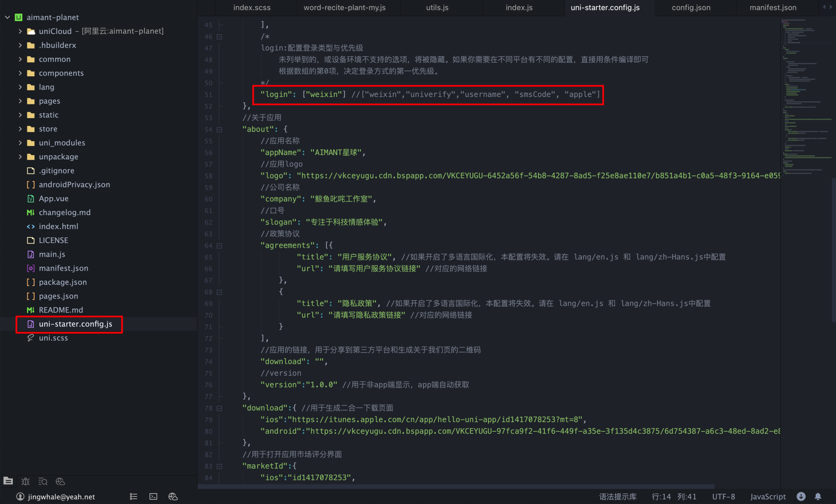The width and height of the screenshot is (836, 504).
Task: Fold the comment block at line 46
Action: click(219, 37)
